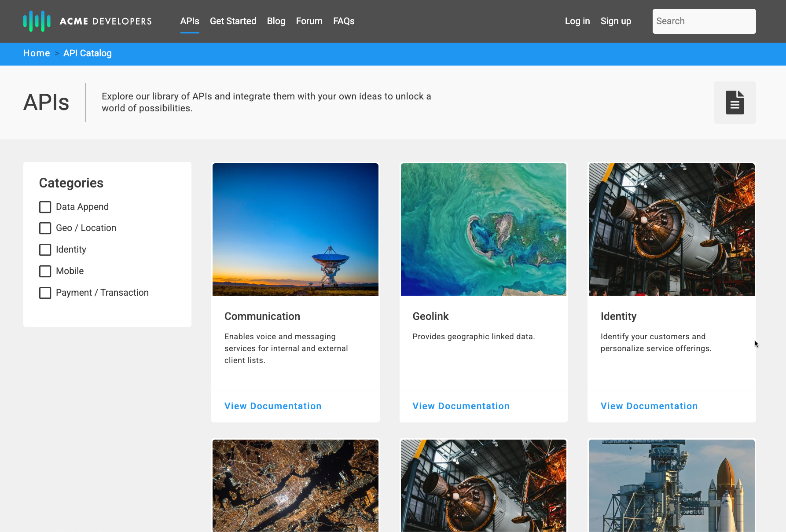Click the APIs page heading
The width and height of the screenshot is (786, 532).
(46, 102)
